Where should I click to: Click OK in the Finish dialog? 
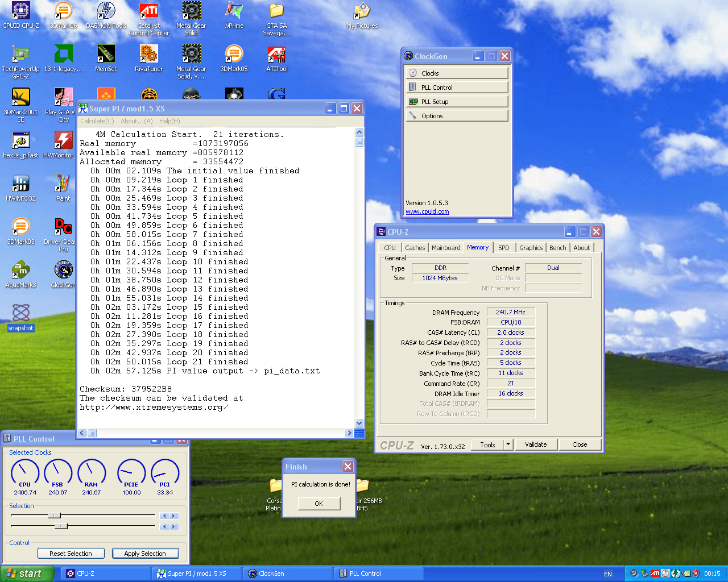coord(318,504)
